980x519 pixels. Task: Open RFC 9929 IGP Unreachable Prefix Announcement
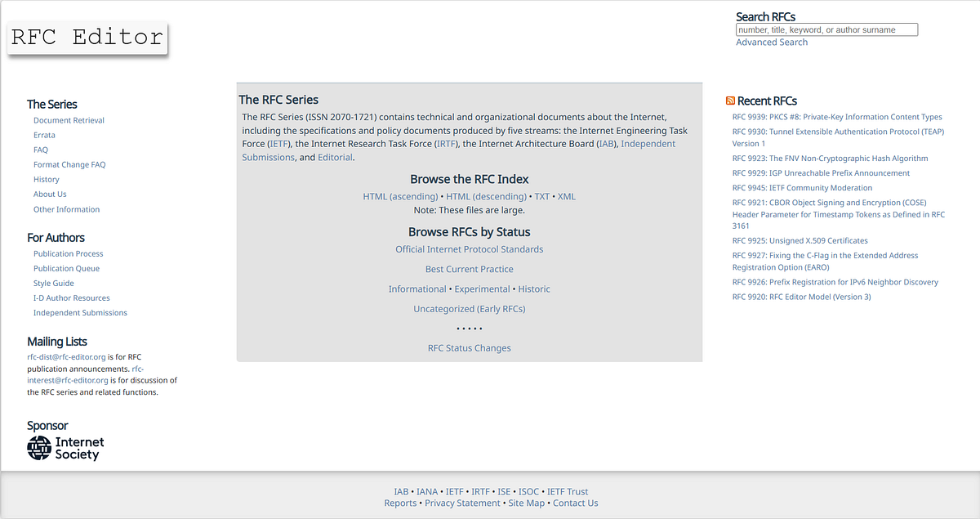821,173
